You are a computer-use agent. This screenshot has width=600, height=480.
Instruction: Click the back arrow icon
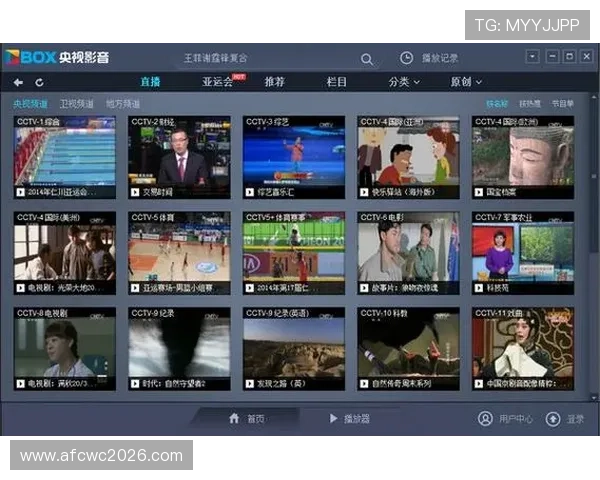[18, 82]
